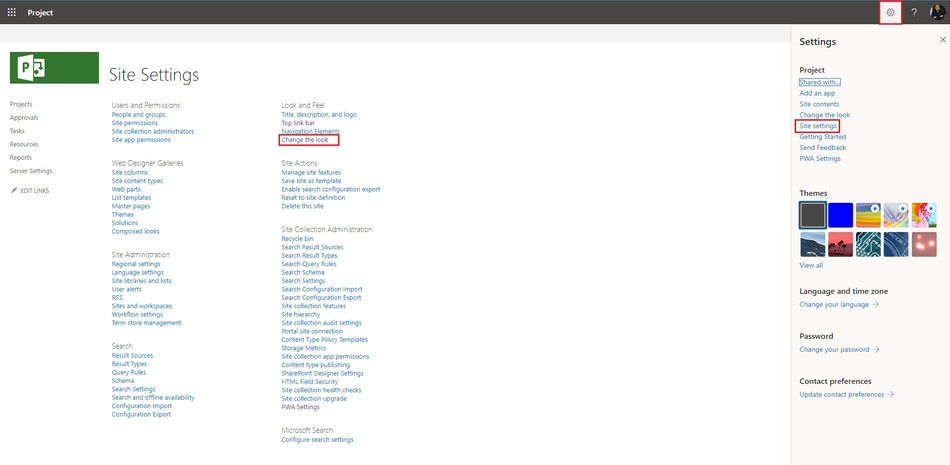
Task: Open People and groups
Action: coord(138,115)
